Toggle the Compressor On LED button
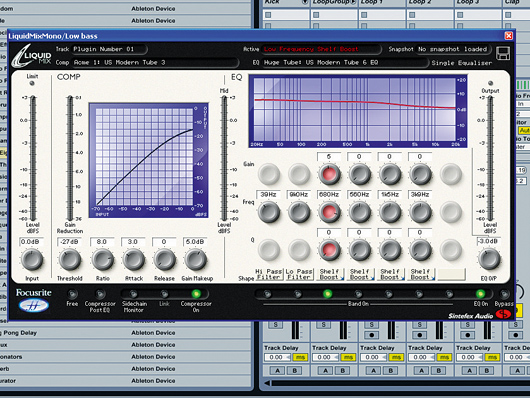This screenshot has height=398, width=530. (196, 294)
